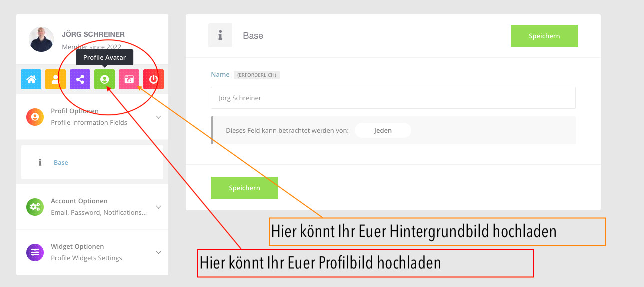Click the Name input field
This screenshot has width=644, height=287.
point(393,98)
